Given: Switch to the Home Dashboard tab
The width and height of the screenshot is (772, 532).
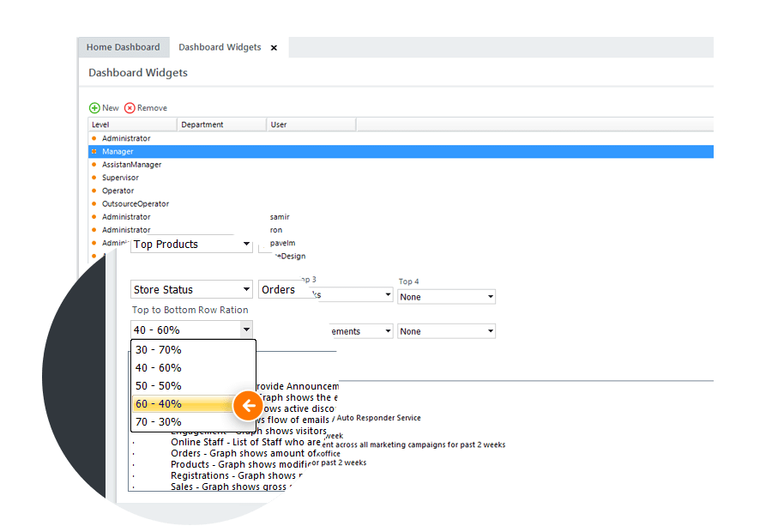Looking at the screenshot, I should coord(123,47).
